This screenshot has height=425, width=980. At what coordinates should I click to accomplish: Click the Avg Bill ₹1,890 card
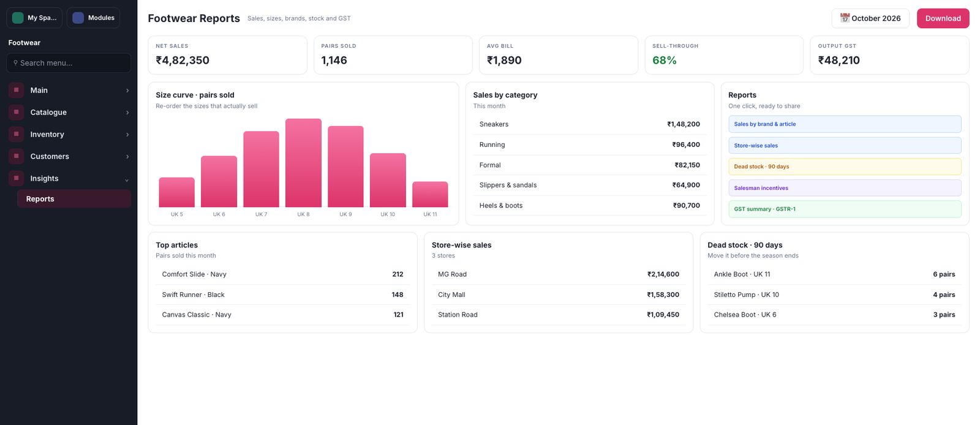coord(559,55)
